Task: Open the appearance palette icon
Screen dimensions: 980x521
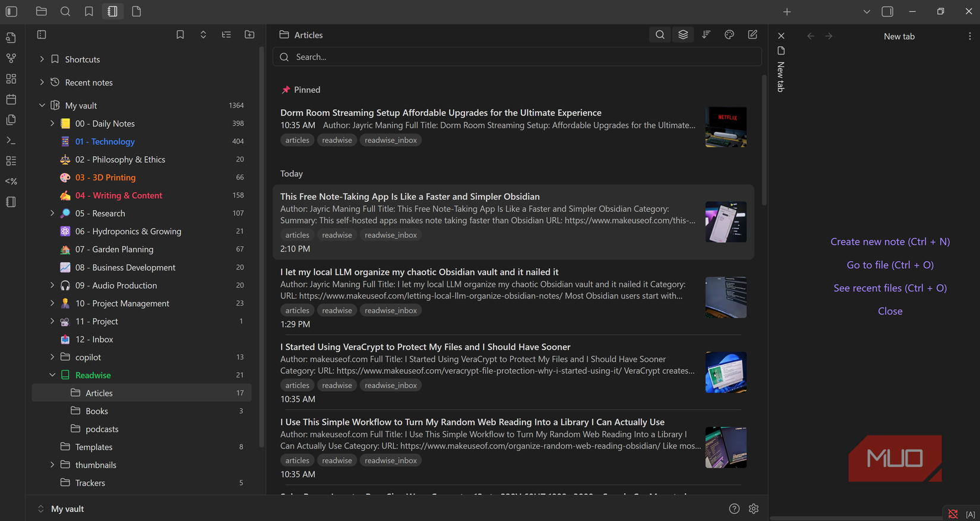Action: click(x=729, y=35)
